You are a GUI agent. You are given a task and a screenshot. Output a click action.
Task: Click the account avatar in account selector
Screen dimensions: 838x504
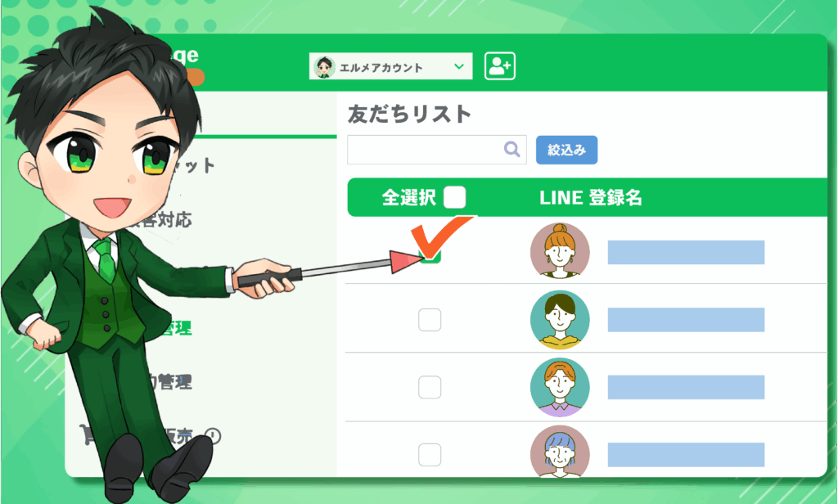coord(324,67)
